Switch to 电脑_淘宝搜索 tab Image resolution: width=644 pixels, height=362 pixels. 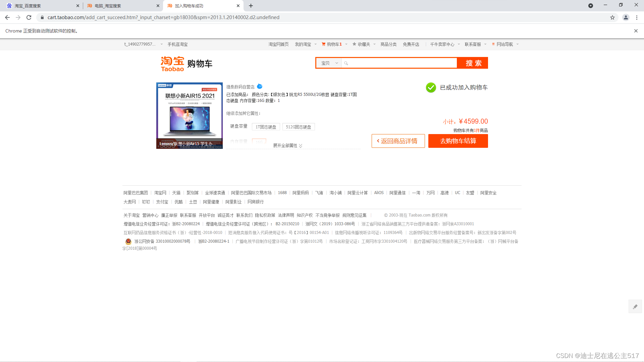(x=123, y=6)
